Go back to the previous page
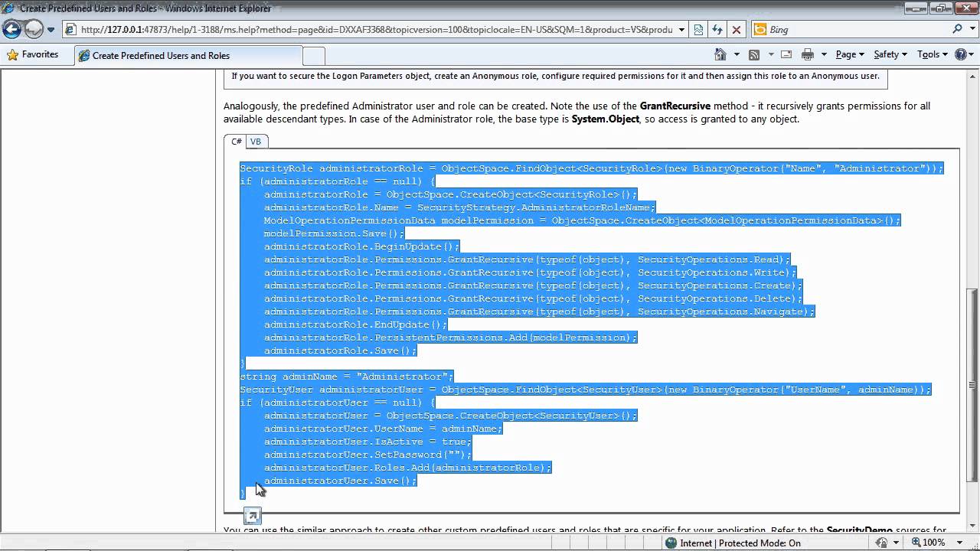 11,30
